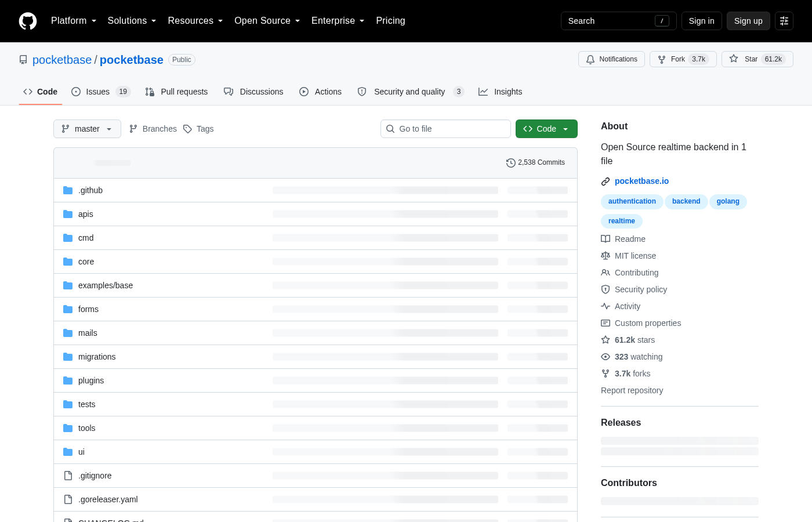Click the .gitignore file icon
Image resolution: width=812 pixels, height=522 pixels.
(x=68, y=476)
